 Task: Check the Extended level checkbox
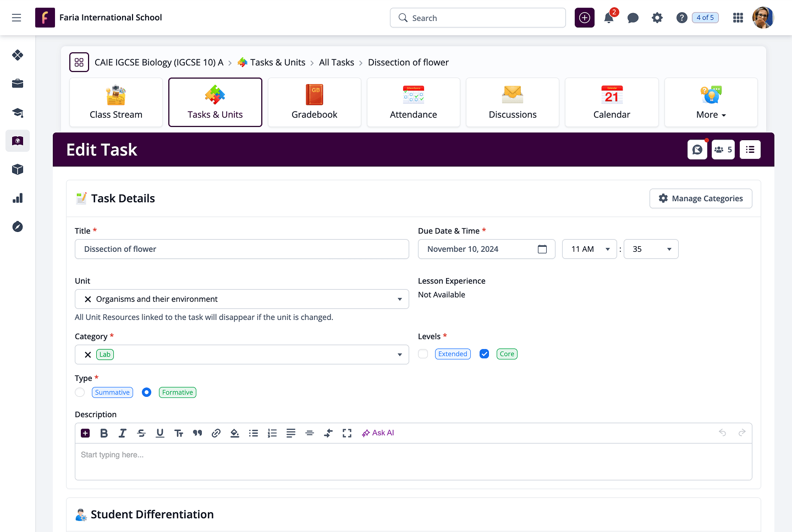coord(423,354)
